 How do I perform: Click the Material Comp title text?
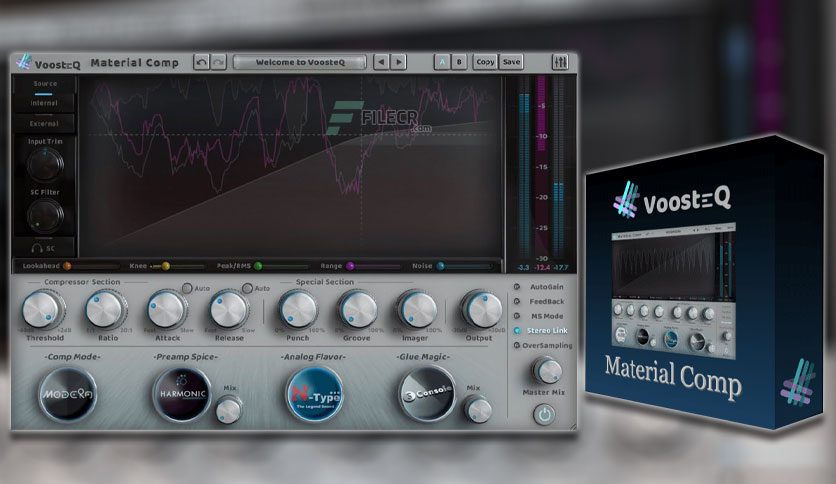[134, 63]
